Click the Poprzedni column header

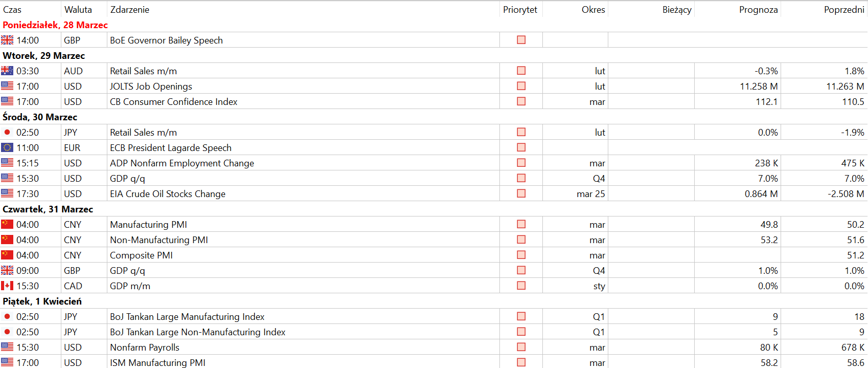coord(844,10)
